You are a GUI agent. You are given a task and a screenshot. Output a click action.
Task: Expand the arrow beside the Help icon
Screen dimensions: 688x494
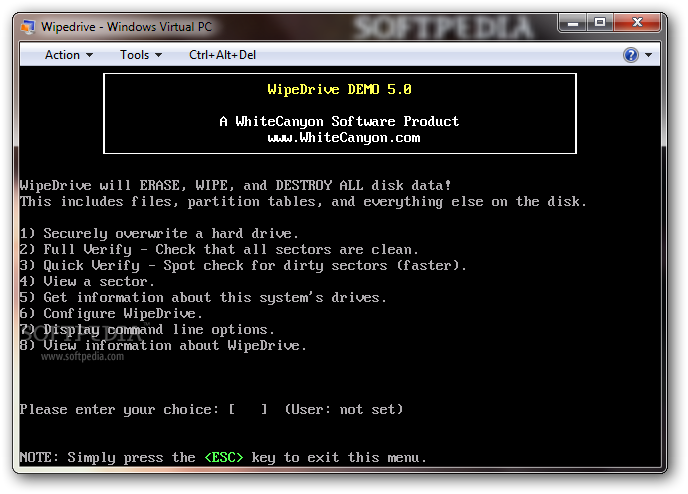649,55
